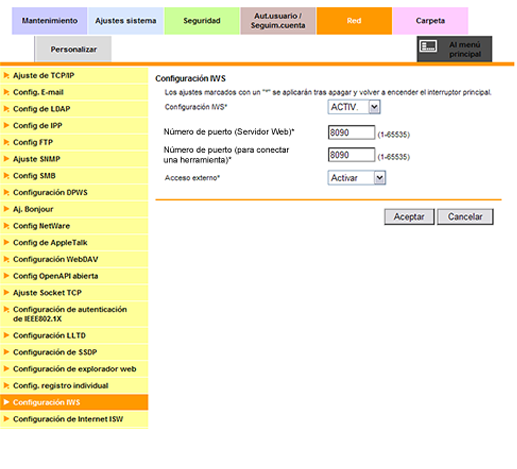Click the arrow icon next to Aj. Bonjour
Image resolution: width=517 pixels, height=469 pixels.
6,209
